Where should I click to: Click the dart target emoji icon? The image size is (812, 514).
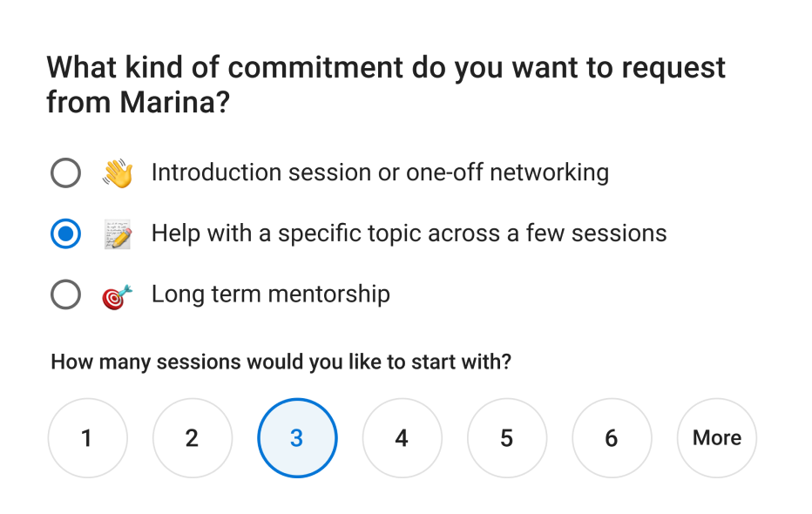tap(118, 295)
